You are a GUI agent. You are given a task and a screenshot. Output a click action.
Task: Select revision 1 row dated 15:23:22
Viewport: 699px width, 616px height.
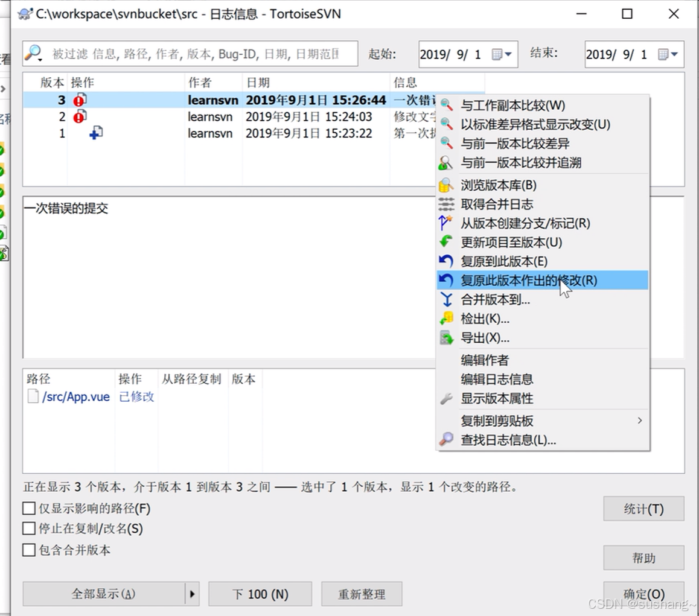click(229, 133)
